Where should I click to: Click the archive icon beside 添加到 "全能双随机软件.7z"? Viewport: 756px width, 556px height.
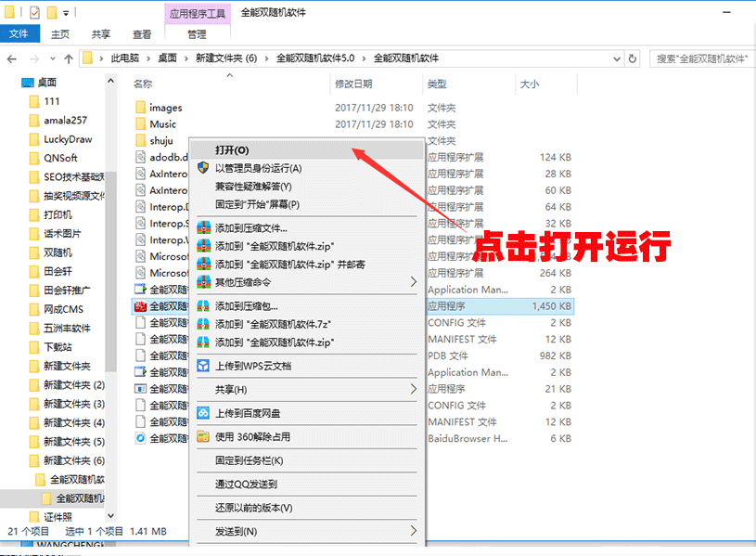(203, 324)
